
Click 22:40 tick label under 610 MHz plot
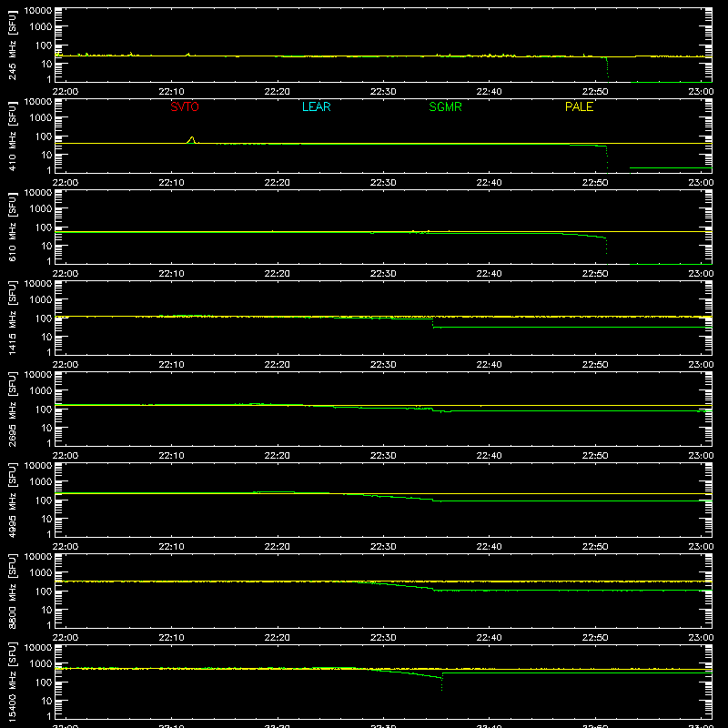pos(489,274)
